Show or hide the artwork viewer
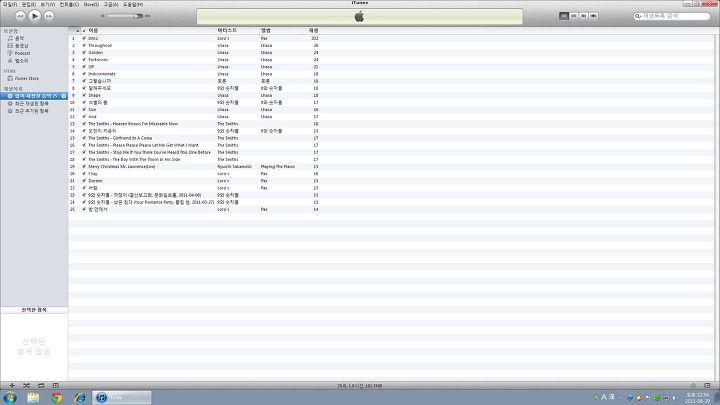The height and width of the screenshot is (405, 720). coord(56,386)
